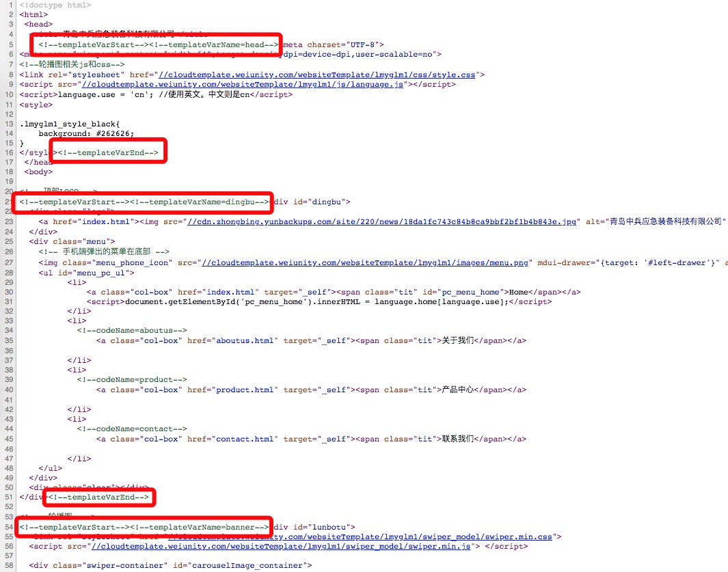Image resolution: width=728 pixels, height=572 pixels.
Task: Click line number 36 in the gutter
Action: pos(10,351)
